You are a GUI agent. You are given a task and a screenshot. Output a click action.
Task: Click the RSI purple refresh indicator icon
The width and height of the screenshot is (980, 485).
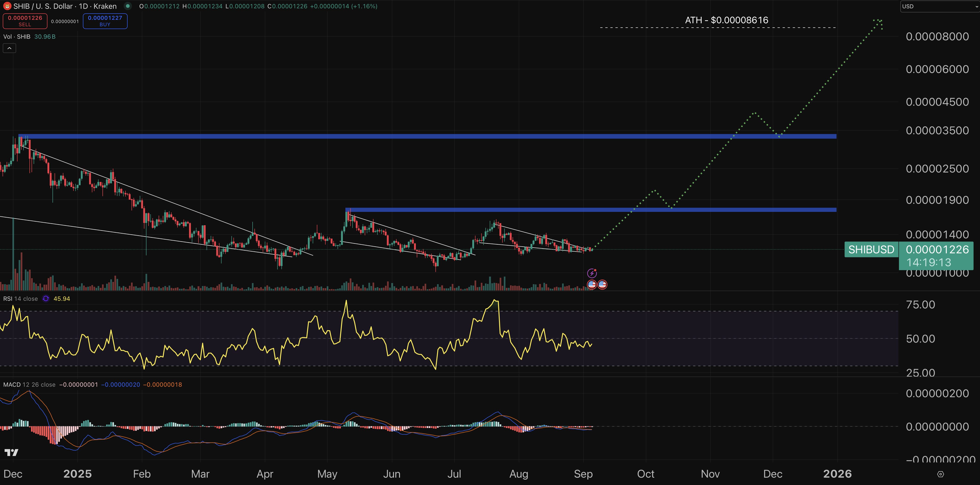46,299
